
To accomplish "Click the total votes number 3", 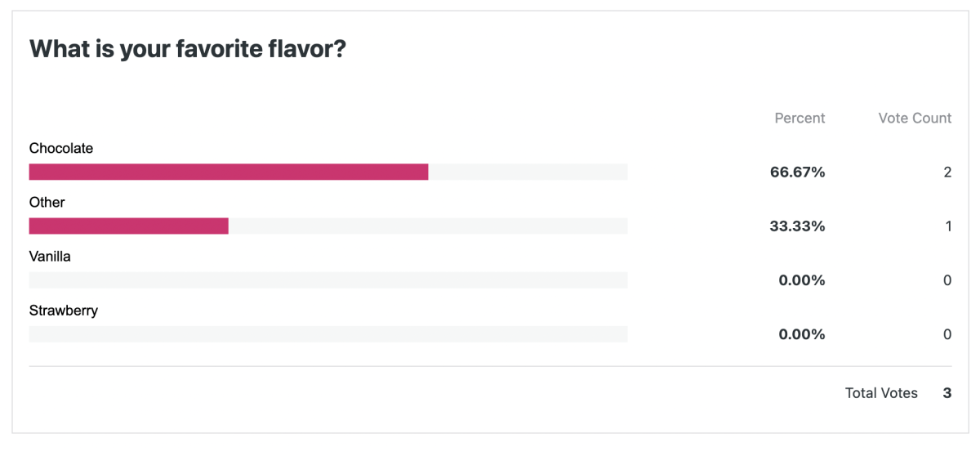I will 947,393.
